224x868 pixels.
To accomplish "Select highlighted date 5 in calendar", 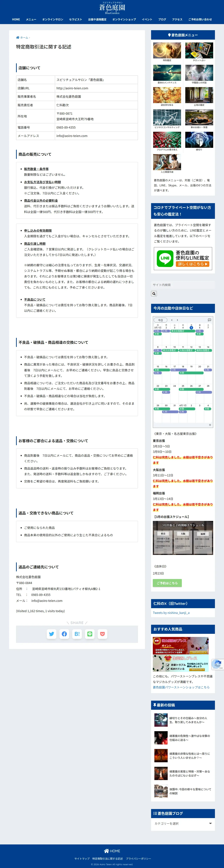I will point(191,328).
